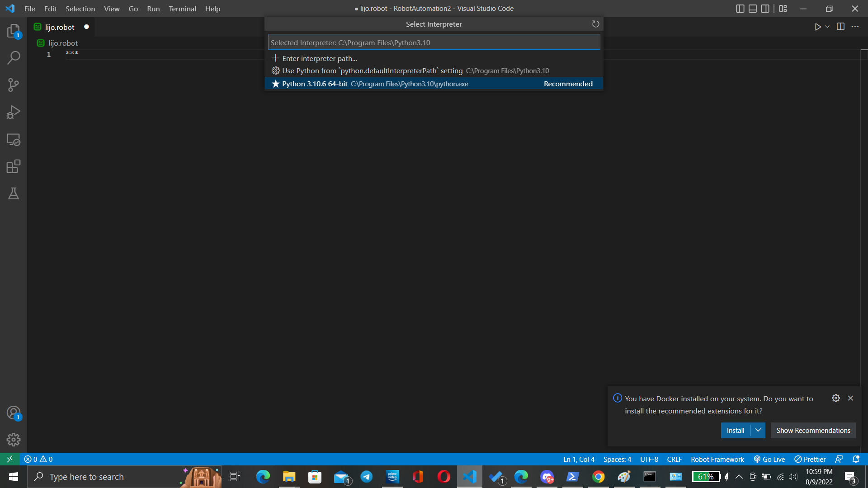The height and width of the screenshot is (488, 868).
Task: Open the Remote Explorer icon
Action: [x=13, y=140]
